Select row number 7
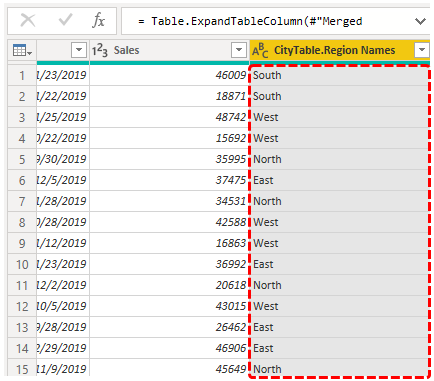Viewport: 434px width, 381px height. (22, 201)
